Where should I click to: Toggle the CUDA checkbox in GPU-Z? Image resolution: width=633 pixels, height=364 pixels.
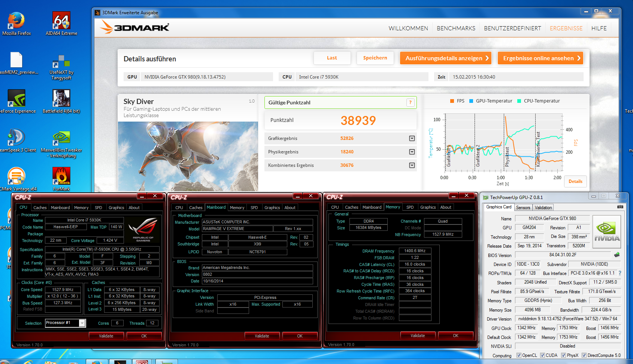pos(542,355)
